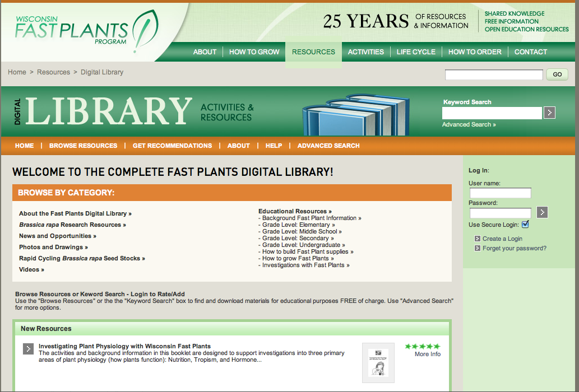The height and width of the screenshot is (392, 579).
Task: Toggle the Use Secure Login checkbox
Action: pyautogui.click(x=525, y=225)
